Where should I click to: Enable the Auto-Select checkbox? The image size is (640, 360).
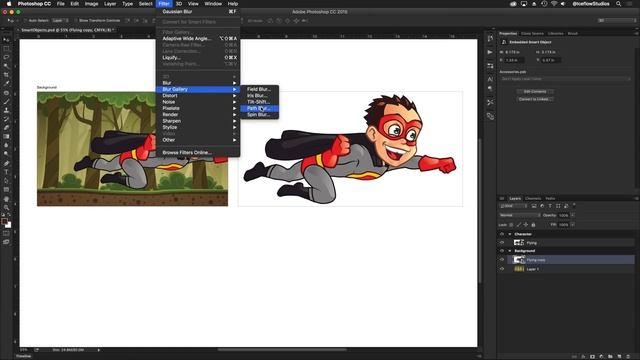[25, 20]
